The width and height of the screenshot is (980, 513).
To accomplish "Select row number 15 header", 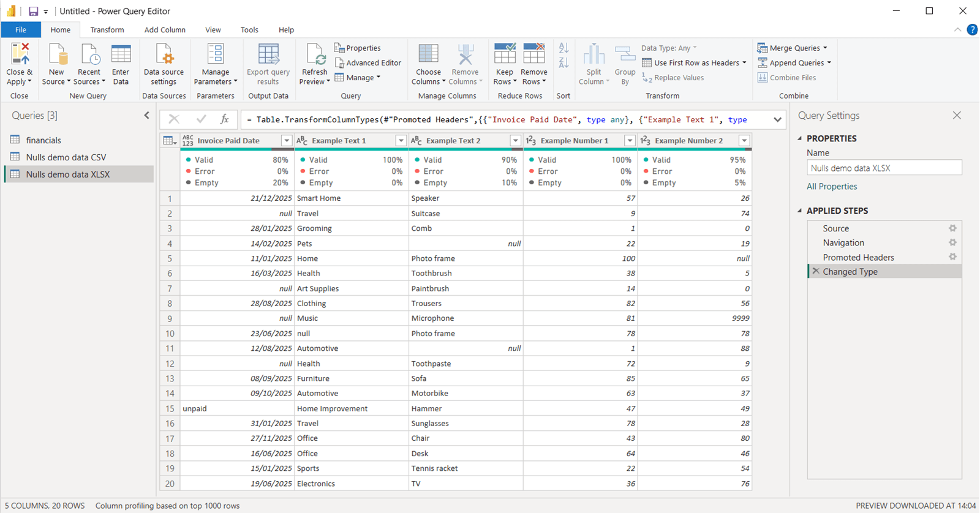I will pos(170,408).
